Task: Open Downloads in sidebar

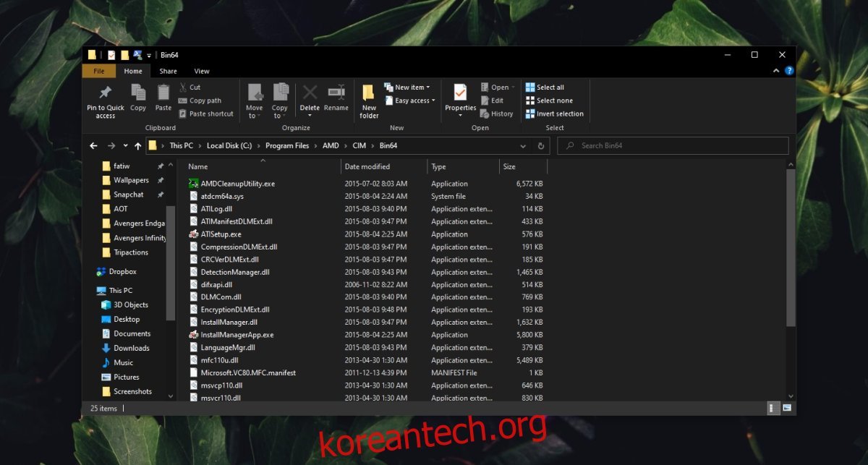Action: pos(131,348)
